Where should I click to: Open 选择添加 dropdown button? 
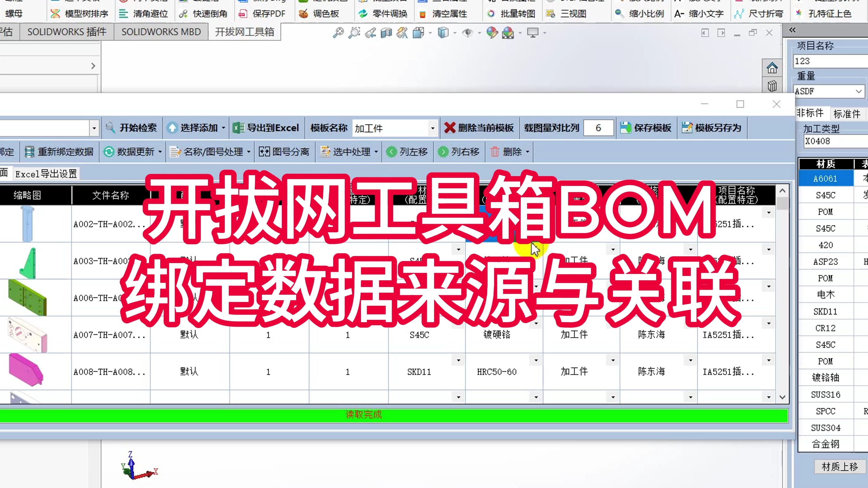pos(196,128)
